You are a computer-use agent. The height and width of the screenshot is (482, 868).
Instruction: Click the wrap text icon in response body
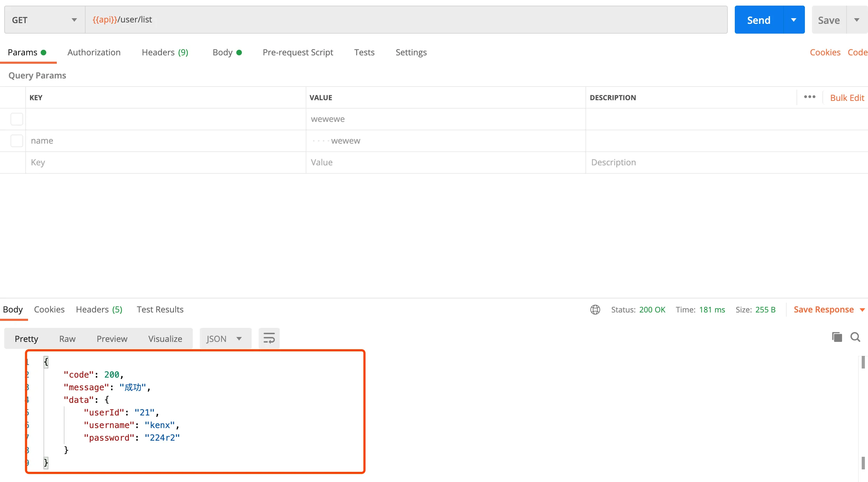coord(268,338)
